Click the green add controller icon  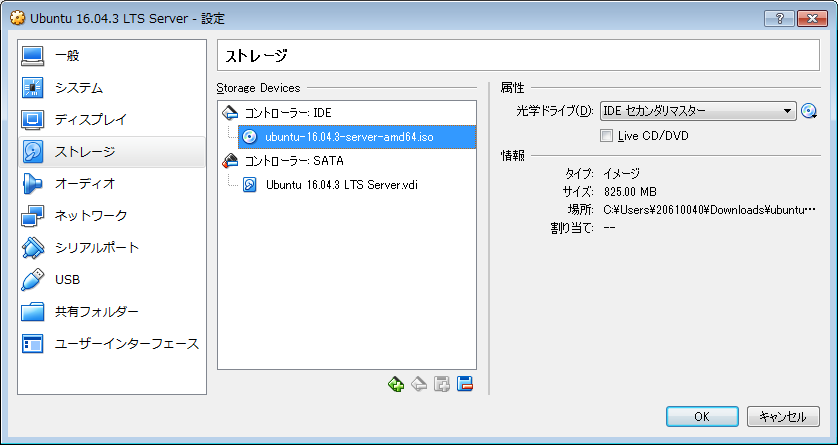396,384
